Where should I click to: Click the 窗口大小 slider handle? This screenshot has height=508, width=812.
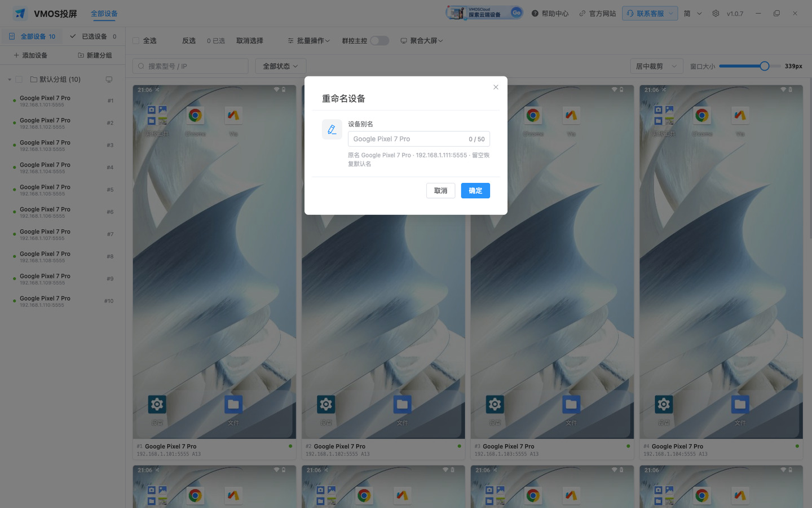pos(765,66)
